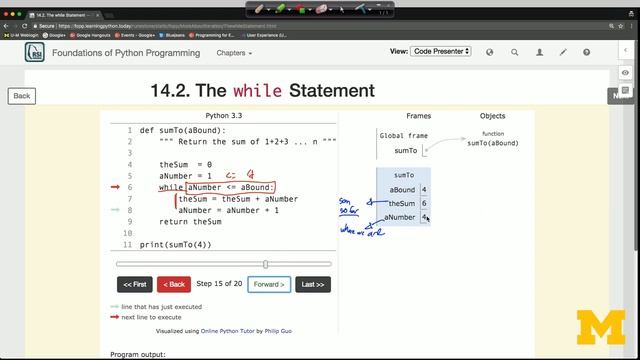Open the View Code Presenter selector
The height and width of the screenshot is (360, 640).
(440, 51)
